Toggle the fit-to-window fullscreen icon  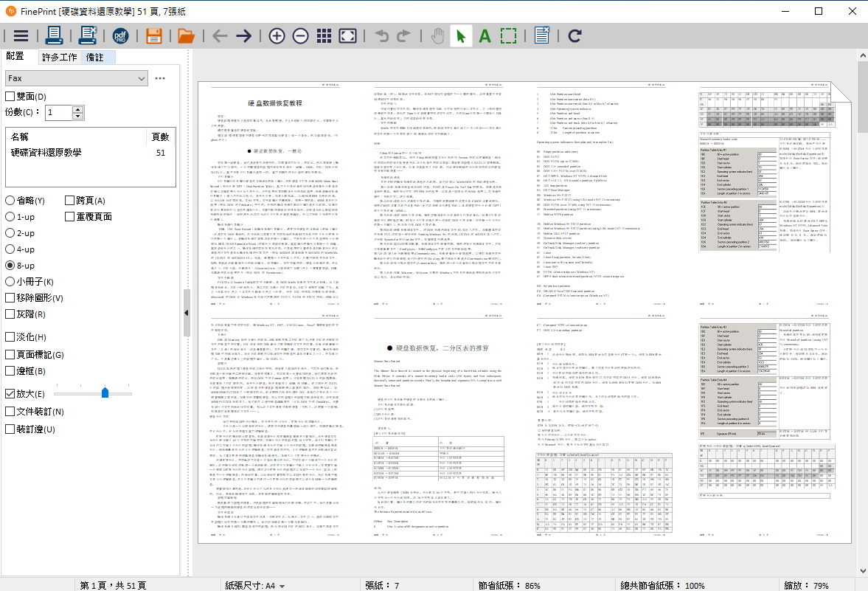(x=347, y=36)
